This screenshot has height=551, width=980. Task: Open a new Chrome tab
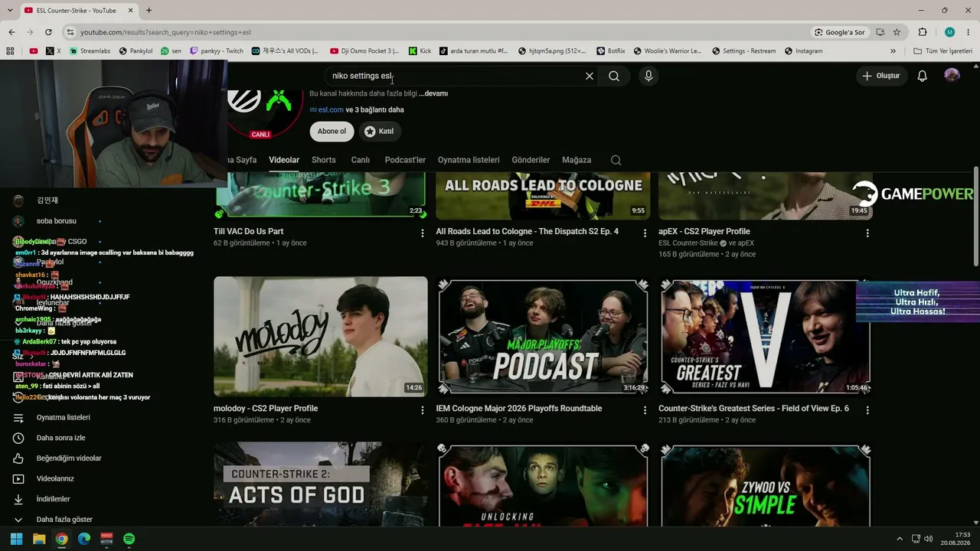tap(149, 11)
